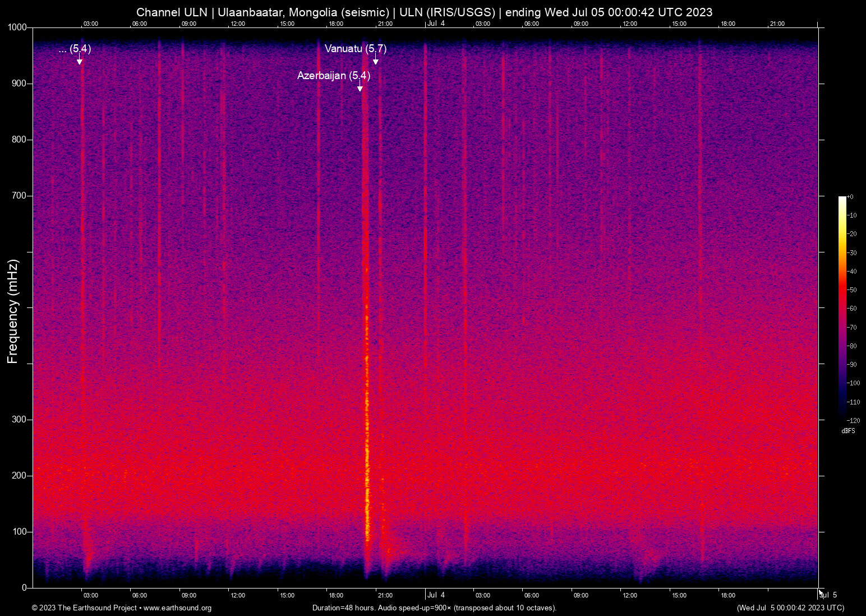Viewport: 866px width, 616px height.
Task: Click the "dBFS" label below color bar
Action: (x=849, y=431)
